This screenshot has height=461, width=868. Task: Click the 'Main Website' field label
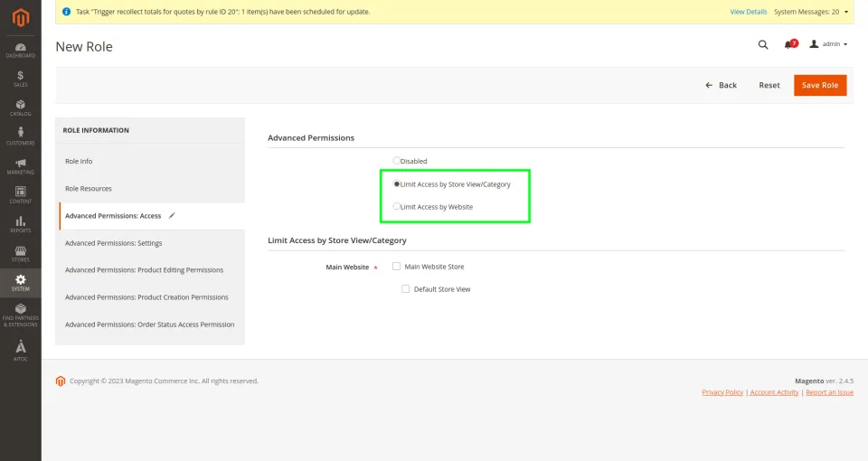pyautogui.click(x=347, y=267)
